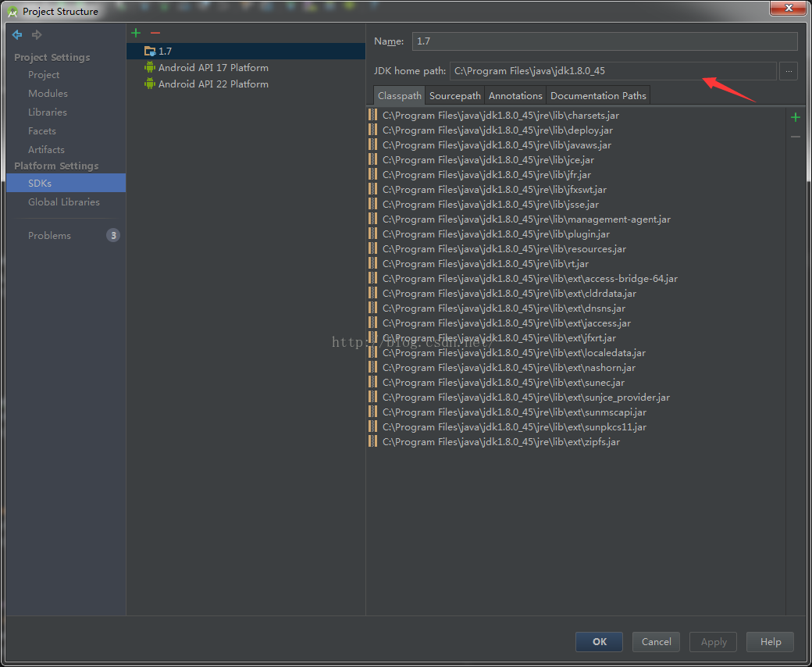Switch to the Sourcepath tab
The height and width of the screenshot is (667, 812).
click(455, 96)
